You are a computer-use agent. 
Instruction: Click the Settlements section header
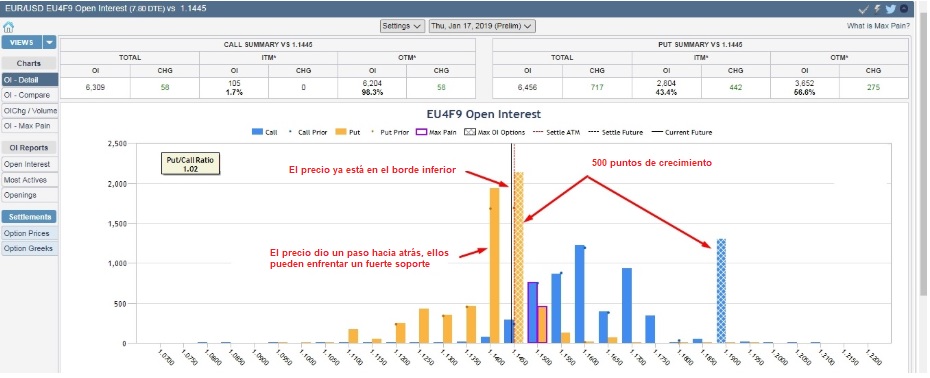coord(28,217)
